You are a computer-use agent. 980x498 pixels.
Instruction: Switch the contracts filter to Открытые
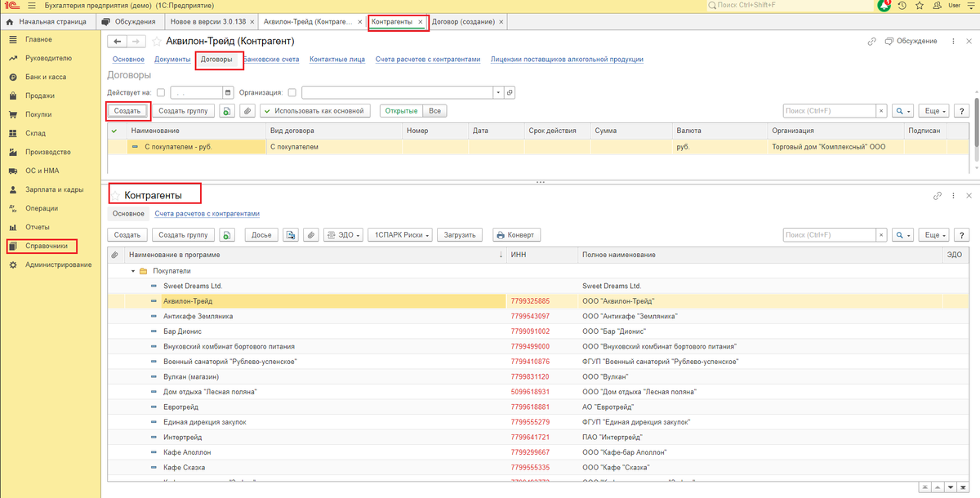point(402,110)
